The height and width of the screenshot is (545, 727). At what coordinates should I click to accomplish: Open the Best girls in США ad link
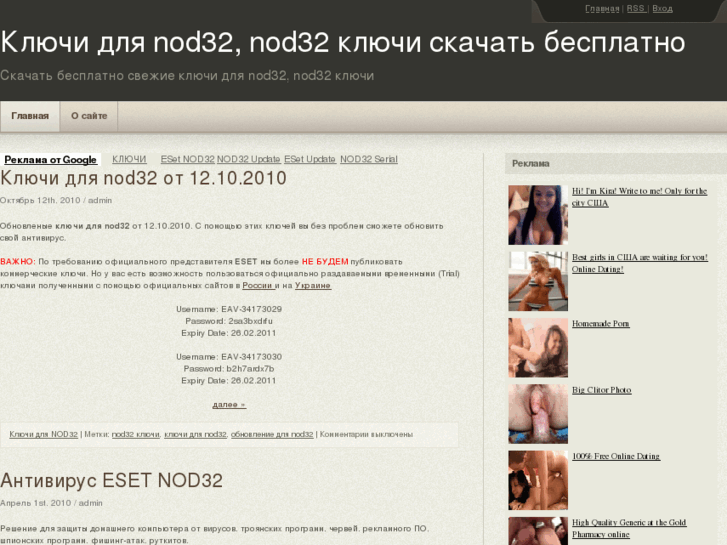point(639,263)
